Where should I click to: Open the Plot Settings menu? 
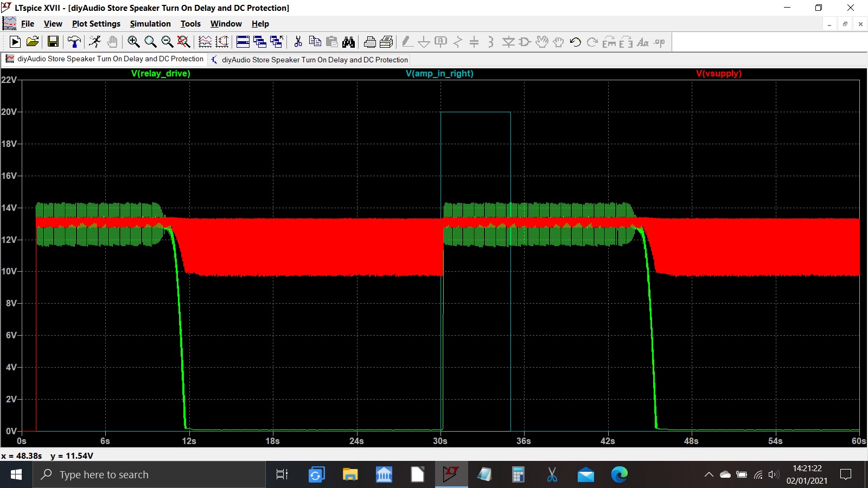pyautogui.click(x=96, y=24)
